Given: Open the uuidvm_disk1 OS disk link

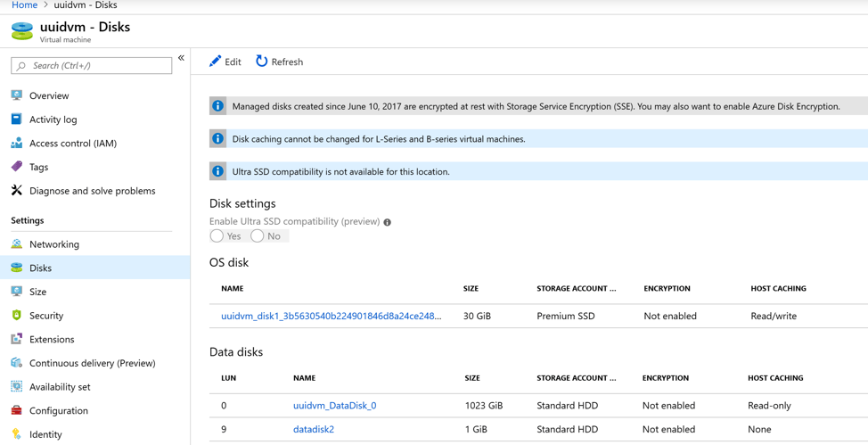Looking at the screenshot, I should coord(331,316).
